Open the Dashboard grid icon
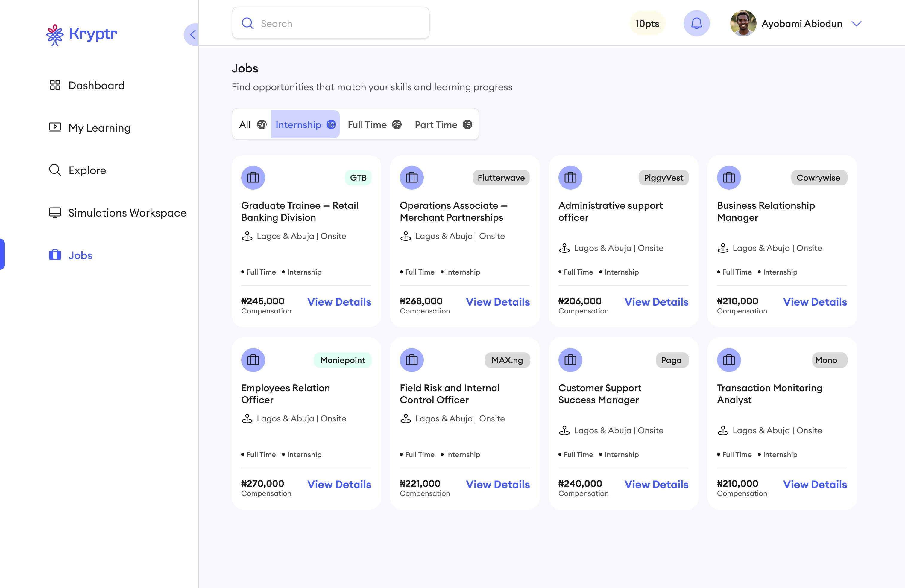905x588 pixels. [55, 85]
